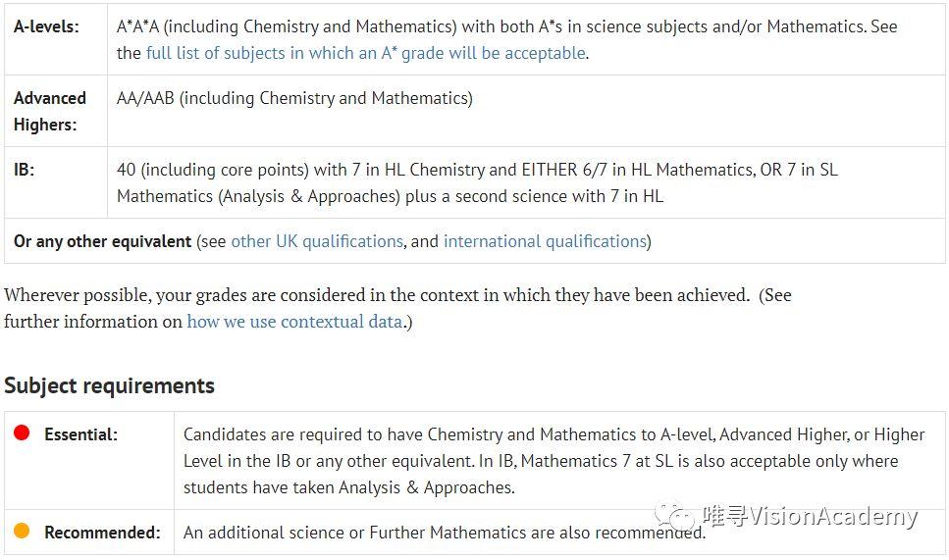949x560 pixels.
Task: Click the Advanced Highers row label
Action: (49, 111)
